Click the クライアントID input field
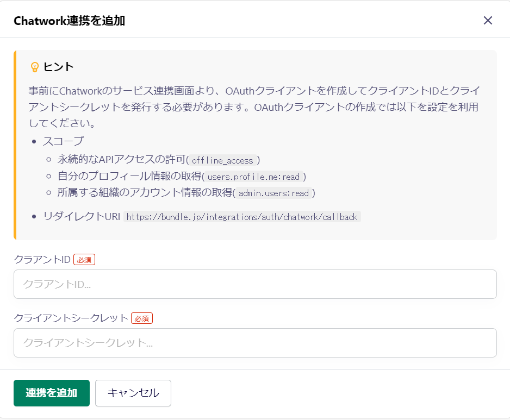510x420 pixels. click(255, 284)
